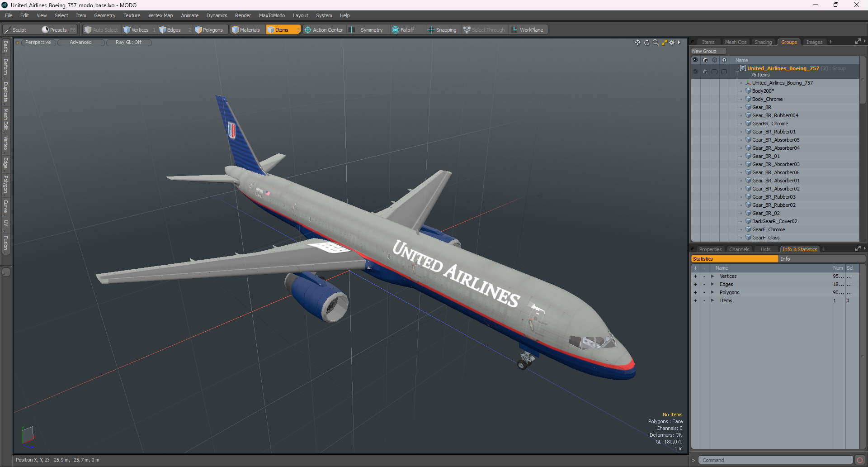
Task: Switch to Edges selection mode
Action: pos(174,30)
